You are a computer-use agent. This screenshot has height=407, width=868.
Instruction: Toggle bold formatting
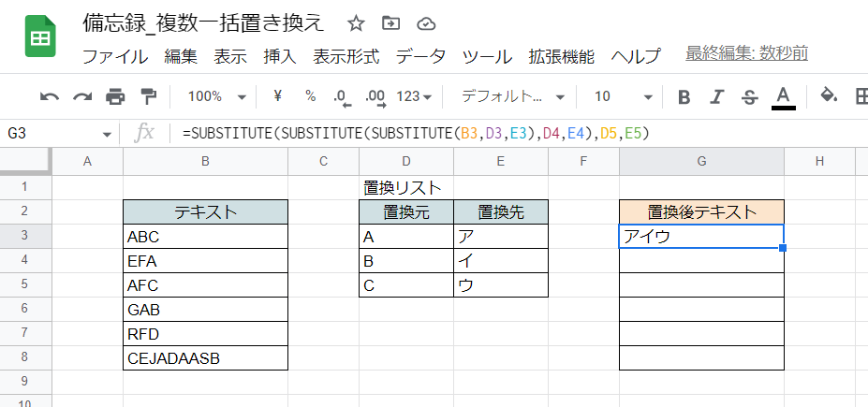[x=684, y=97]
